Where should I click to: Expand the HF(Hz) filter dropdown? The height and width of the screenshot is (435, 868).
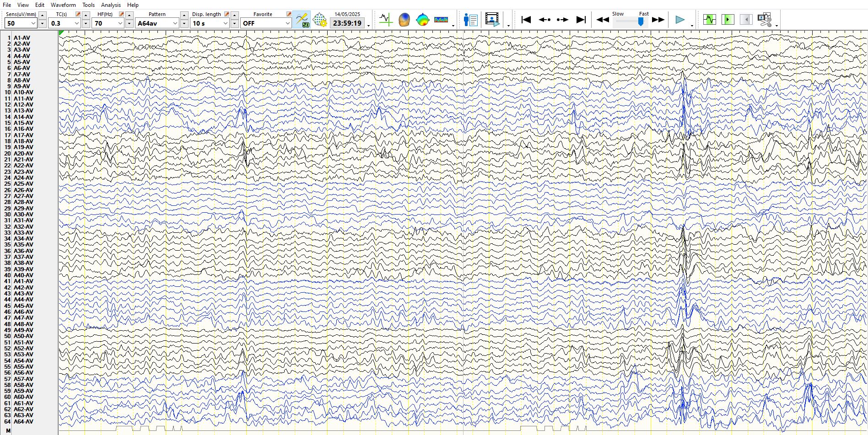point(120,23)
